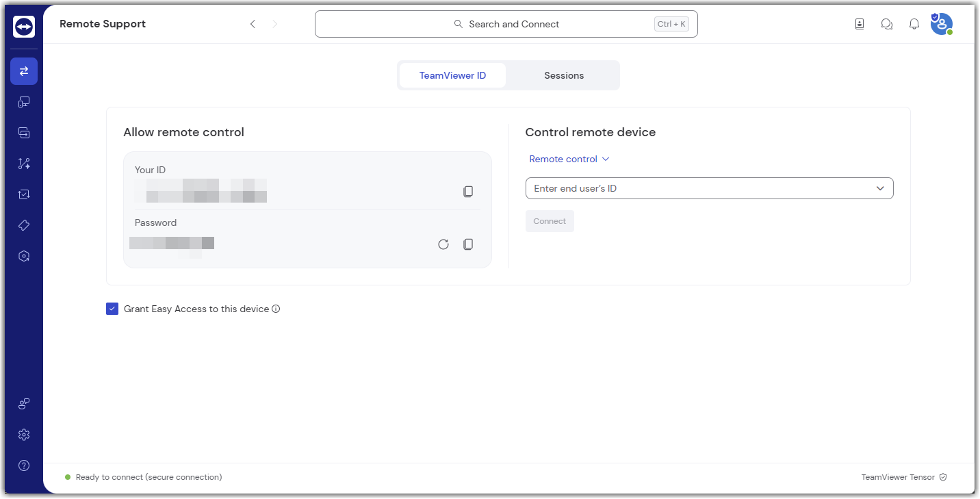Open the ticket icon in the sidebar
The width and height of the screenshot is (980, 499).
click(24, 225)
